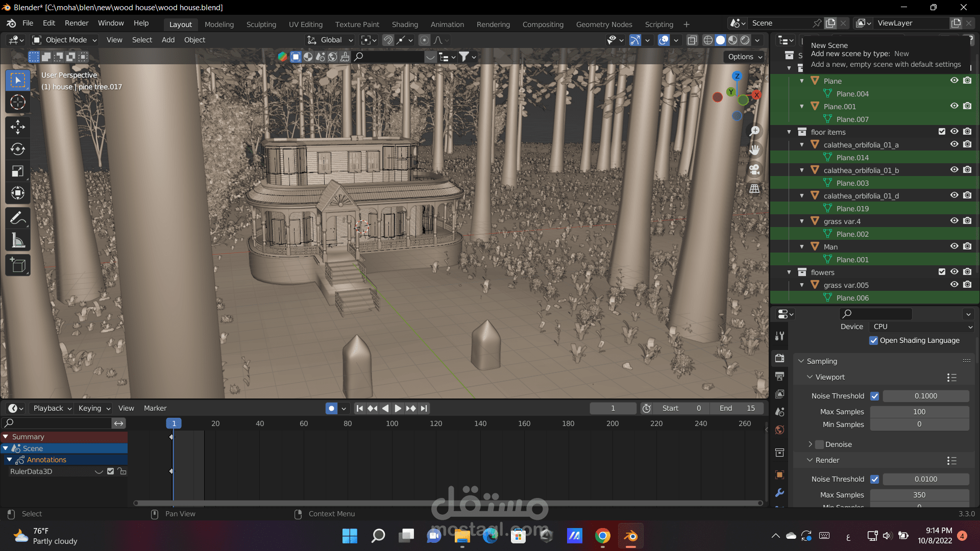This screenshot has height=551, width=980.
Task: Uncheck Open Shading Language
Action: [x=874, y=340]
